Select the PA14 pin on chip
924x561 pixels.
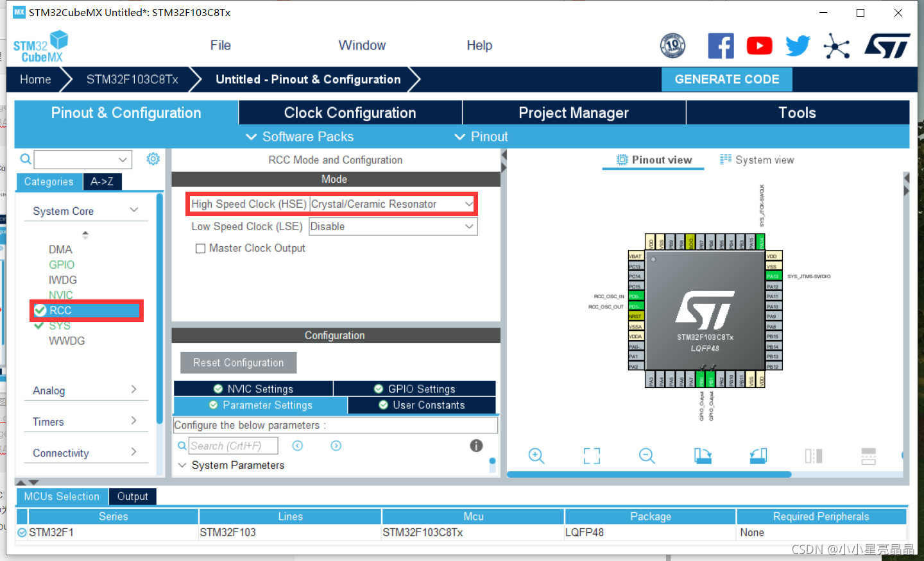pos(762,242)
